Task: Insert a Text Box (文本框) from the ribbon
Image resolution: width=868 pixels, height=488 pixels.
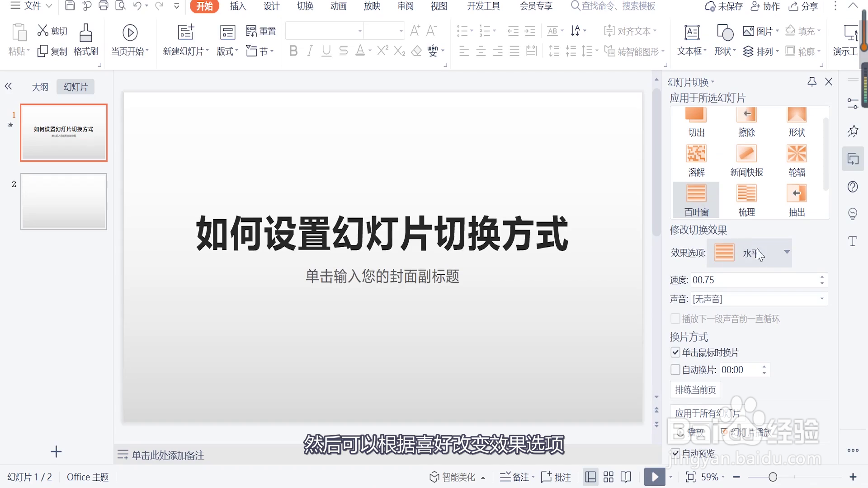Action: tap(692, 33)
